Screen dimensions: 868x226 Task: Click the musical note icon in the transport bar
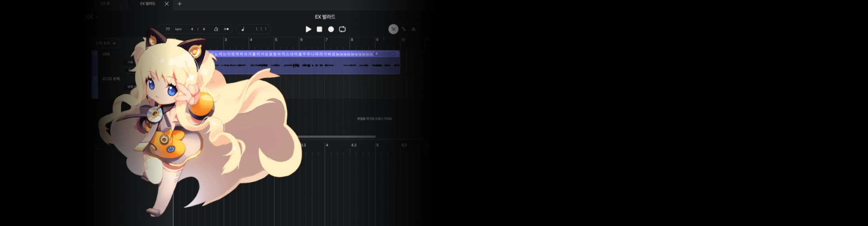(x=243, y=29)
